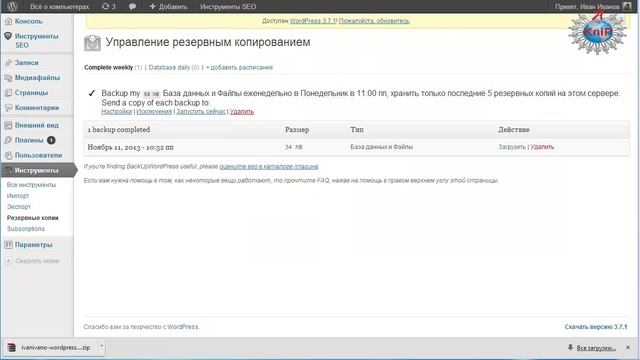Viewport: 640px width, 360px height.
Task: Click the Пользователи icon in sidebar
Action: pos(8,155)
